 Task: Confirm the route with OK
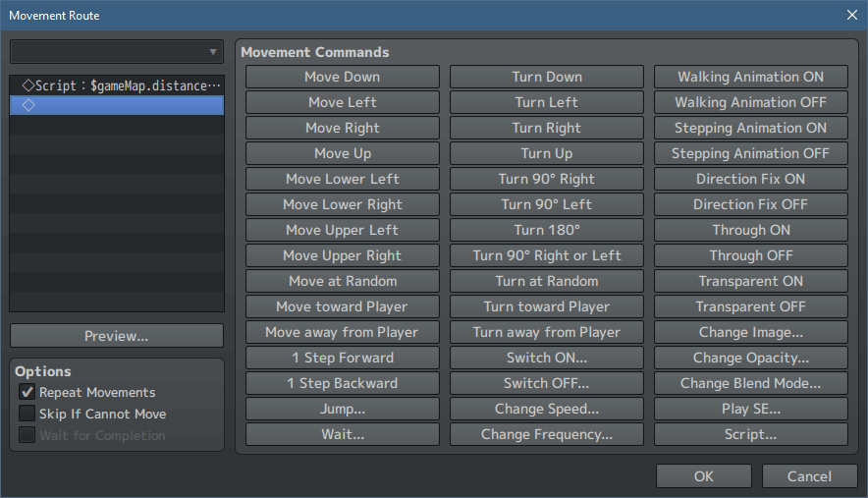coord(704,476)
